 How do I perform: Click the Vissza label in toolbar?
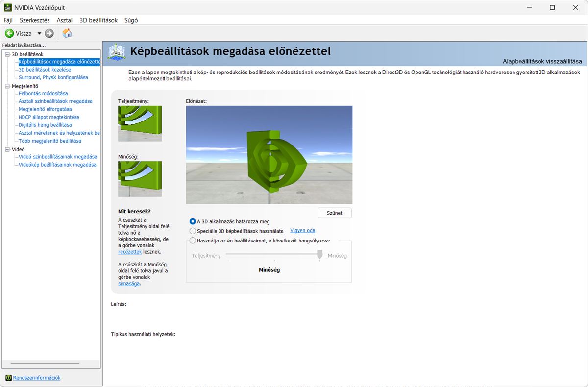(24, 33)
